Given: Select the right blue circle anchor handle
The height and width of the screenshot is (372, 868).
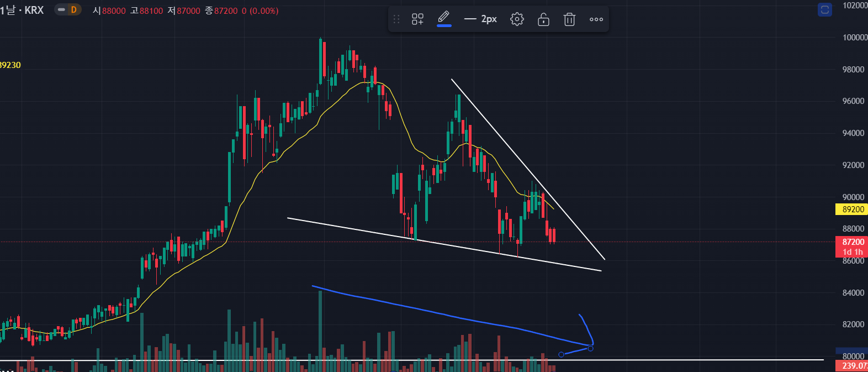Looking at the screenshot, I should tap(590, 348).
